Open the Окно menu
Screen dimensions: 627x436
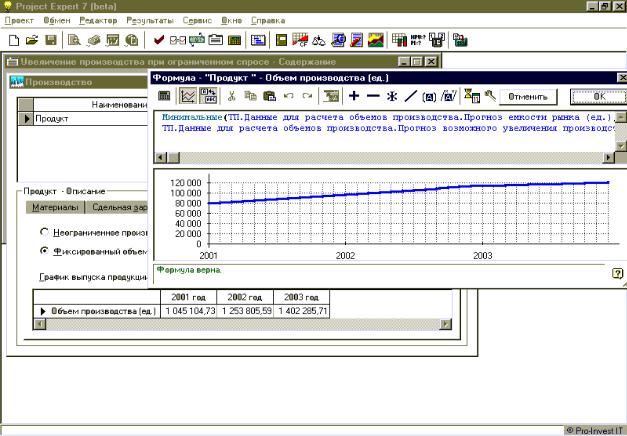tap(232, 20)
